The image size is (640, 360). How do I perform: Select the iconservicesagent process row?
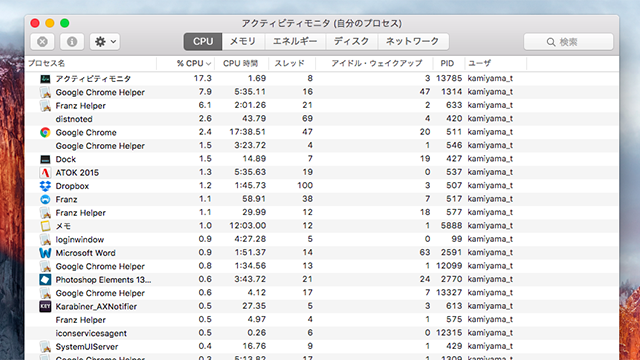[x=322, y=333]
